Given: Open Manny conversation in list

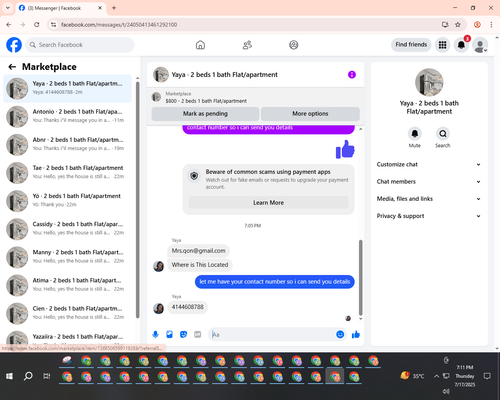Looking at the screenshot, I should 67,257.
